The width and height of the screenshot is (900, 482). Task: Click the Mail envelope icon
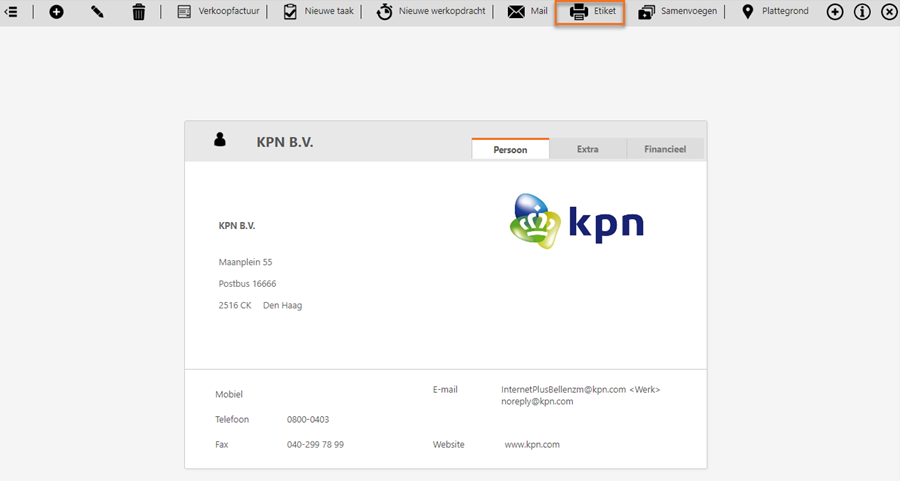click(516, 11)
